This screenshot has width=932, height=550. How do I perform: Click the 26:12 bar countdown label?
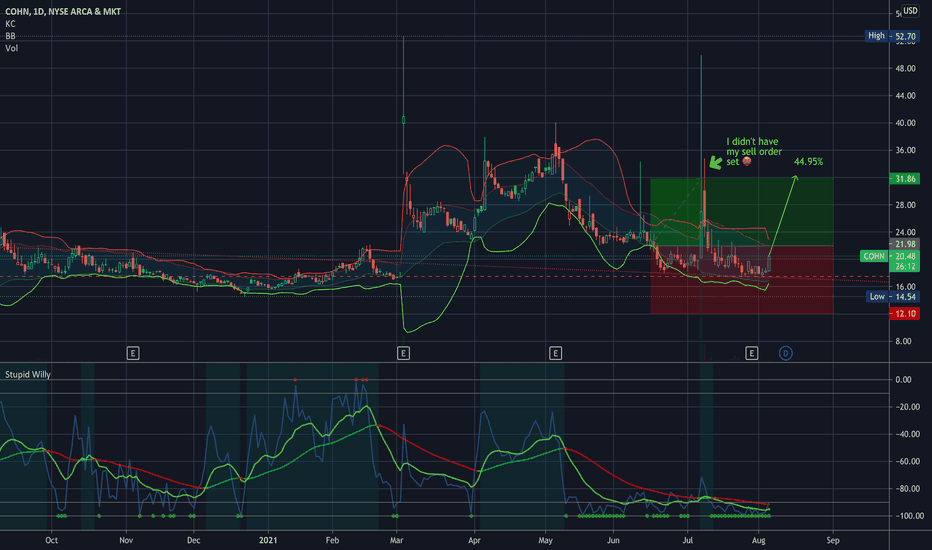[x=905, y=266]
